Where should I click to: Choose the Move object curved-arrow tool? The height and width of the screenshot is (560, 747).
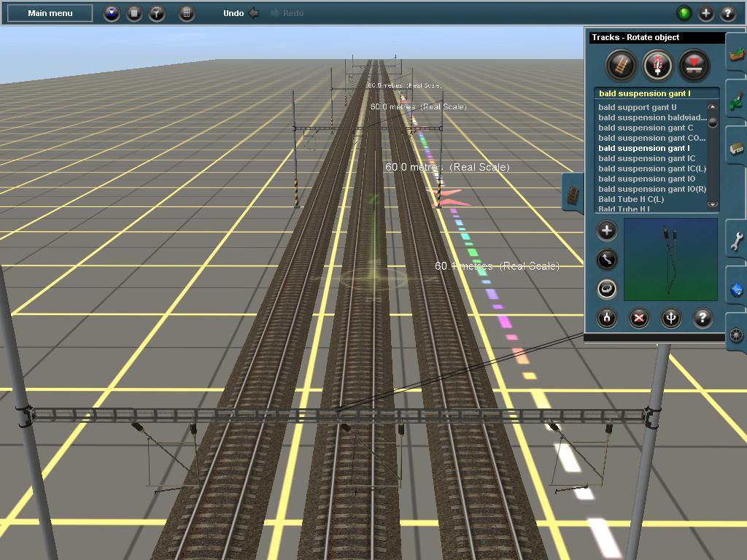point(606,260)
